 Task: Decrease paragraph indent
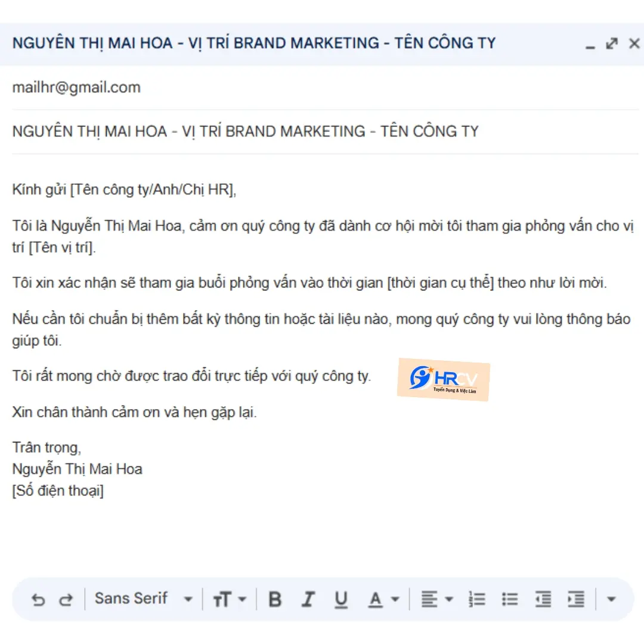tap(543, 600)
